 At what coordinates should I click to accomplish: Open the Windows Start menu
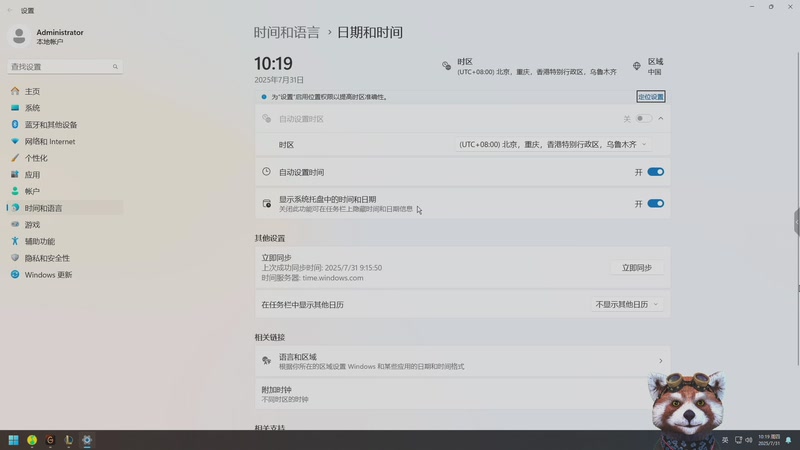pos(13,440)
